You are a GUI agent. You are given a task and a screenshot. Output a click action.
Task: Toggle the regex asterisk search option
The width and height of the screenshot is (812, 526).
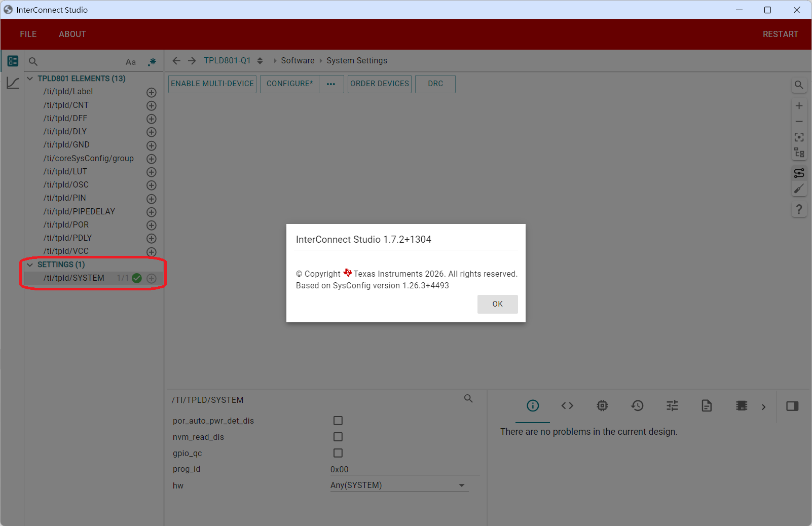click(152, 62)
